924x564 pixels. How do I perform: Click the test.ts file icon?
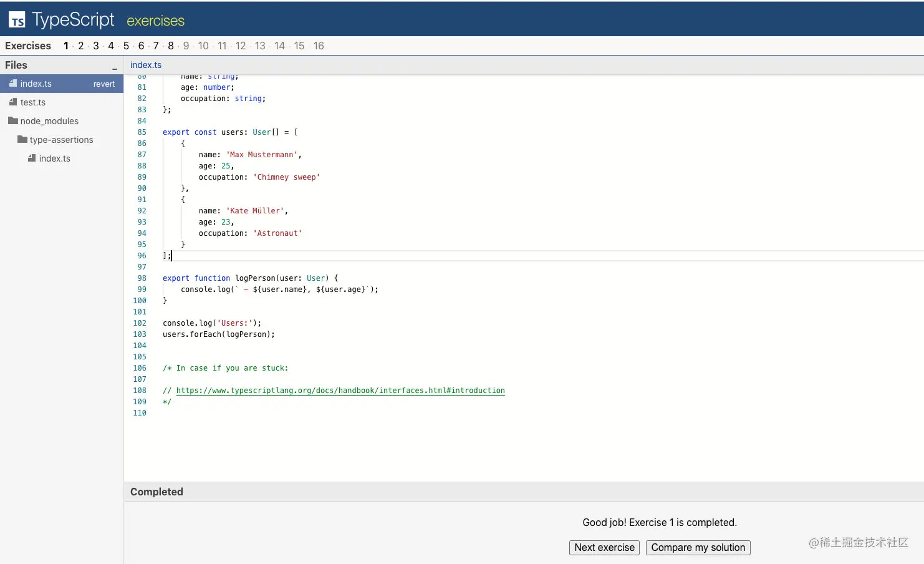click(x=13, y=102)
